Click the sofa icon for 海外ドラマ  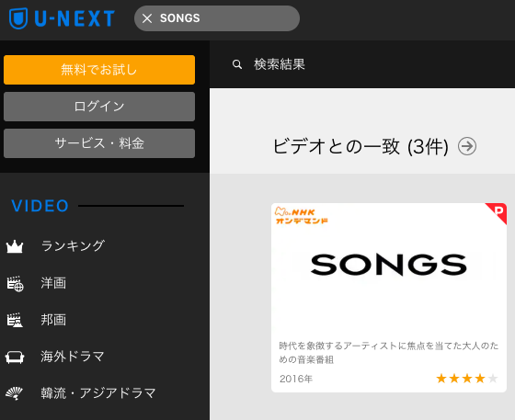pos(15,357)
